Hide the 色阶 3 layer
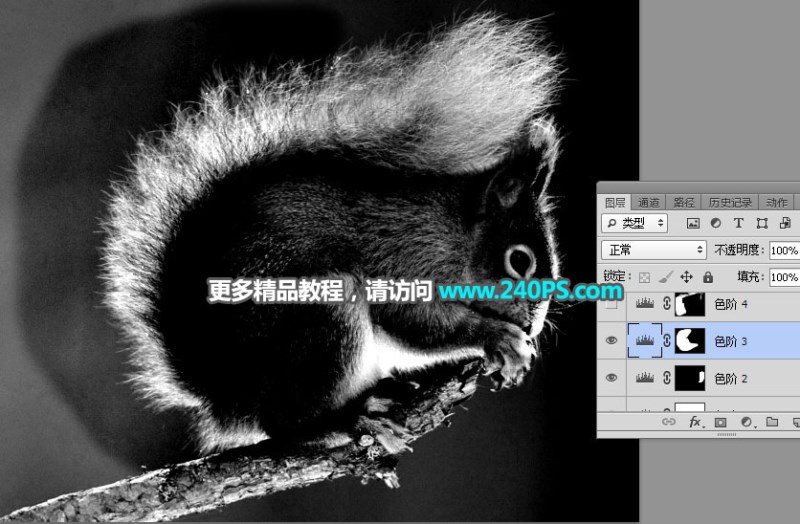This screenshot has height=524, width=800. 611,340
